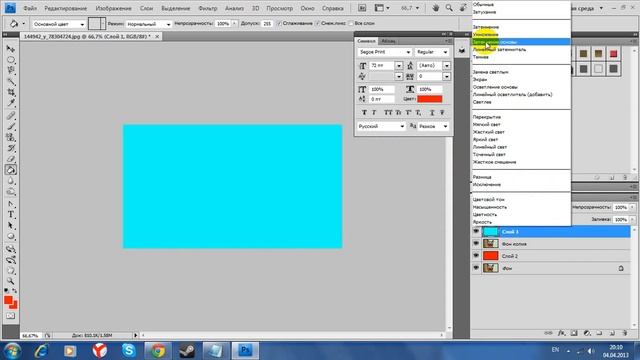Screen dimensions: 640x360
Task: Hide the Фон копия layer
Action: [x=476, y=243]
